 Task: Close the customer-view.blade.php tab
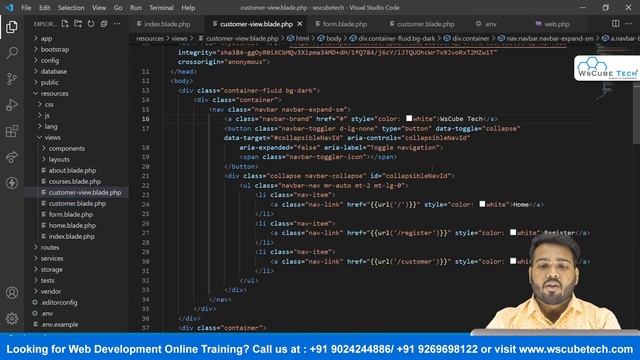point(300,24)
